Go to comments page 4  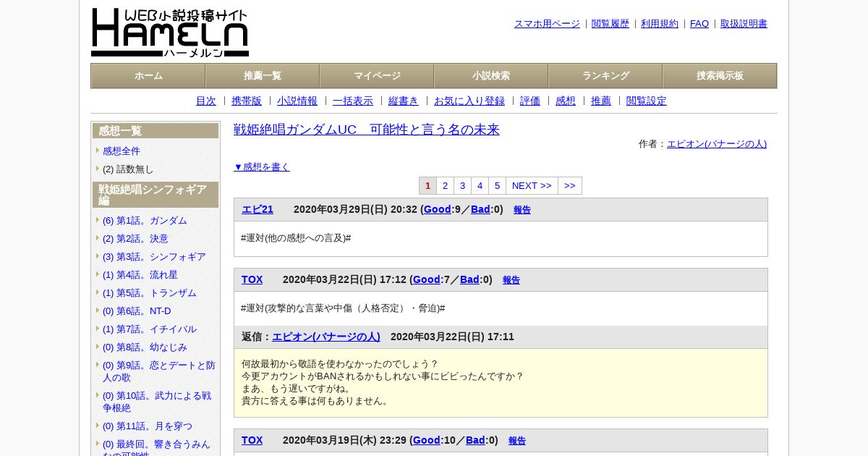[480, 186]
